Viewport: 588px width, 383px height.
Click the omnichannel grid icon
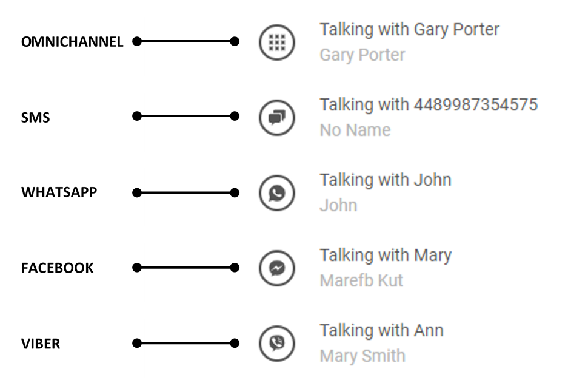pyautogui.click(x=276, y=42)
